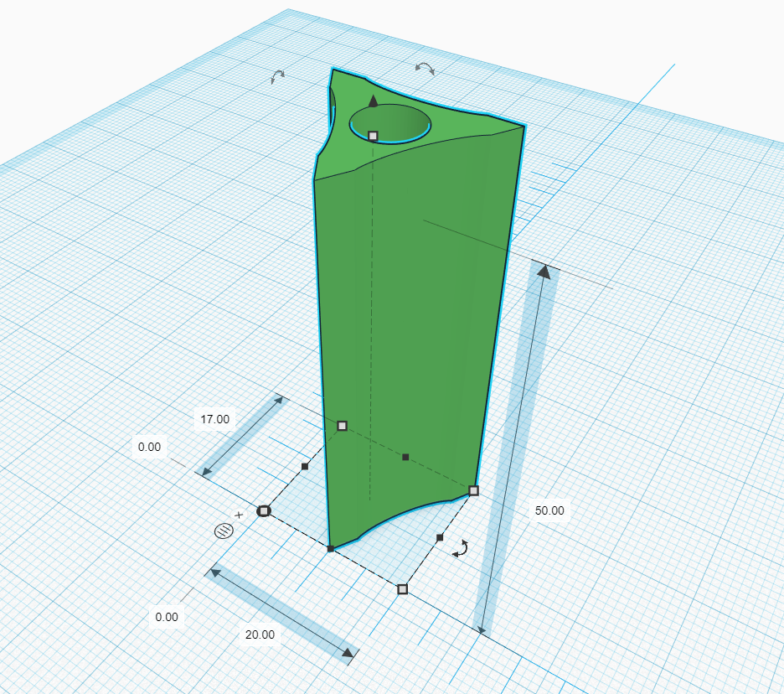The height and width of the screenshot is (694, 784).
Task: Click the rotation arrow near the shape's base
Action: [460, 549]
